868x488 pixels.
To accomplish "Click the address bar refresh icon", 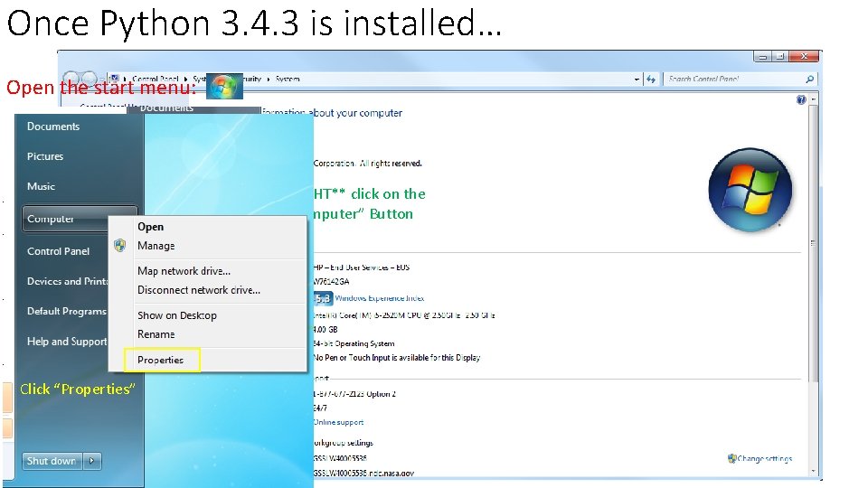I will click(x=651, y=80).
